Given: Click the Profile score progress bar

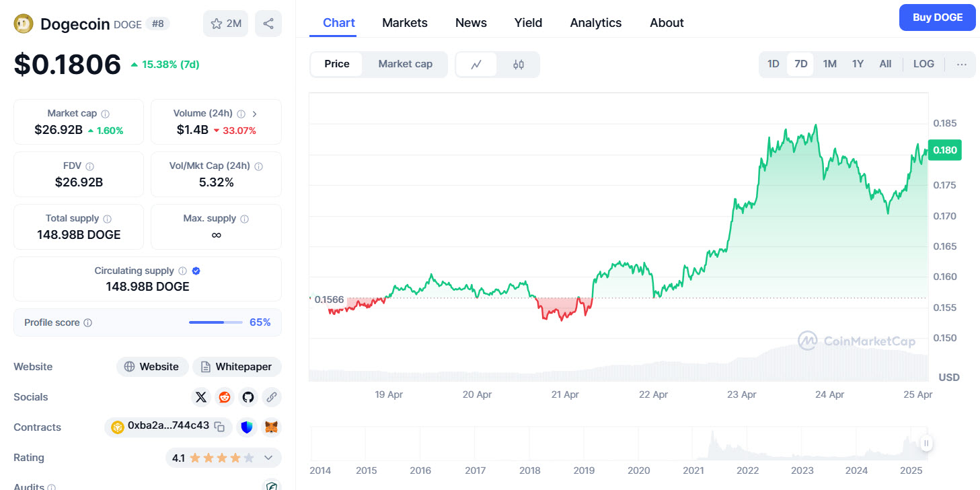Looking at the screenshot, I should pyautogui.click(x=215, y=322).
